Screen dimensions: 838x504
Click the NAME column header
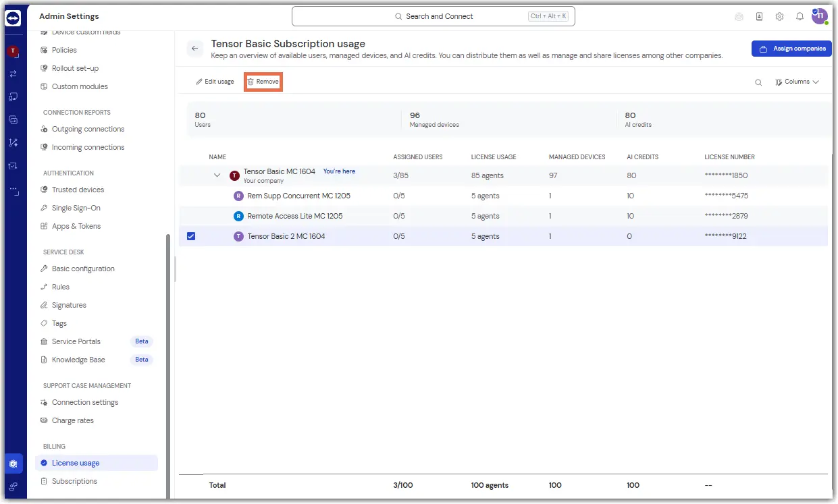pyautogui.click(x=217, y=157)
